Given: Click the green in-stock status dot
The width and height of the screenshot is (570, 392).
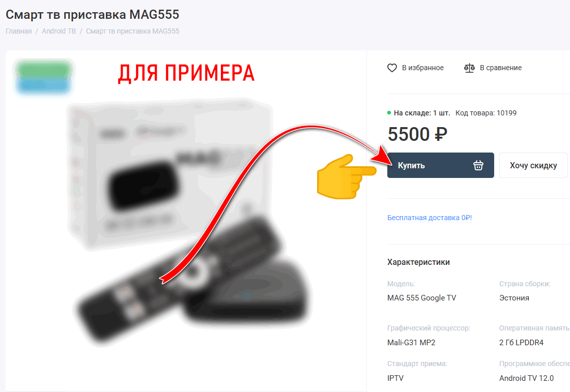Looking at the screenshot, I should (389, 113).
